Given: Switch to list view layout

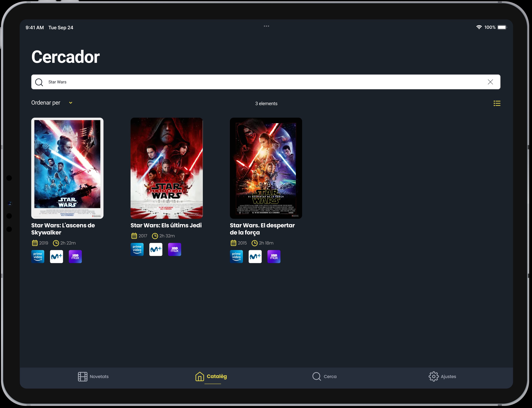Looking at the screenshot, I should coord(496,103).
